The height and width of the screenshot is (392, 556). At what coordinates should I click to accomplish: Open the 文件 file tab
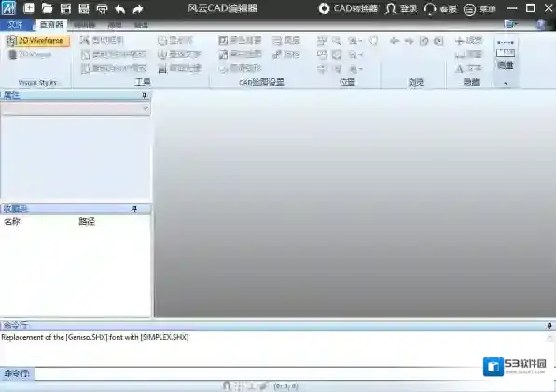coord(15,24)
